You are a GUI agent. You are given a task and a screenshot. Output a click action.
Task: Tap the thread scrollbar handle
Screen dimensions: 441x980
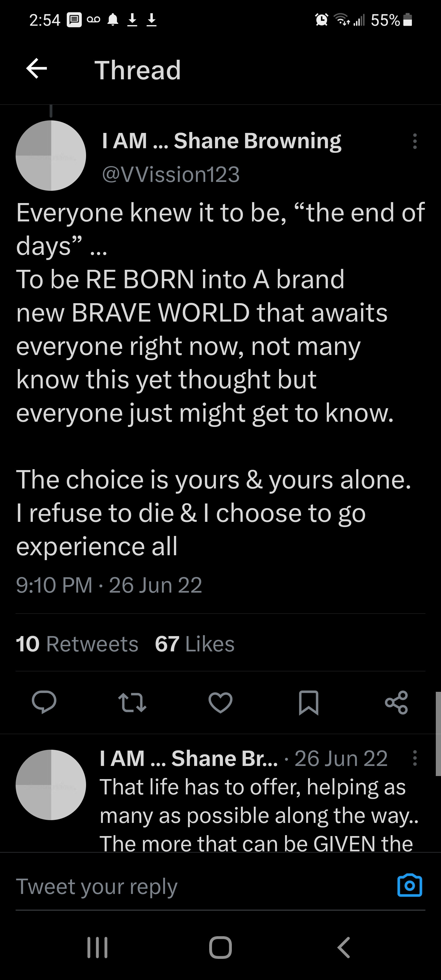[x=438, y=733]
